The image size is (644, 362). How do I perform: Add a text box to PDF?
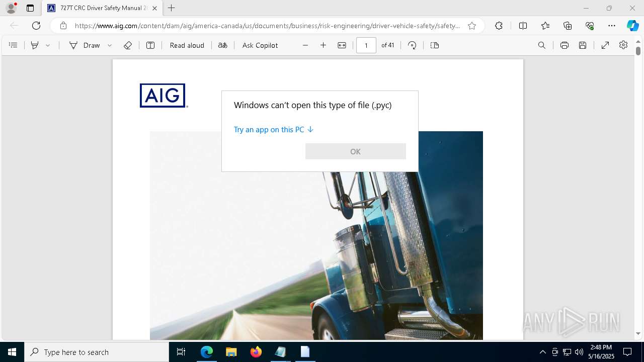click(x=150, y=45)
